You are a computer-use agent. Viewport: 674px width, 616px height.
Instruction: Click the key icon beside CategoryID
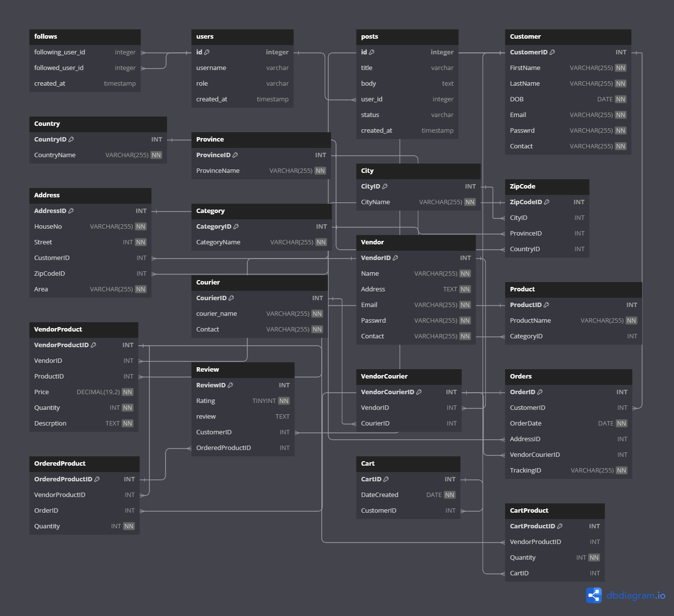point(236,227)
